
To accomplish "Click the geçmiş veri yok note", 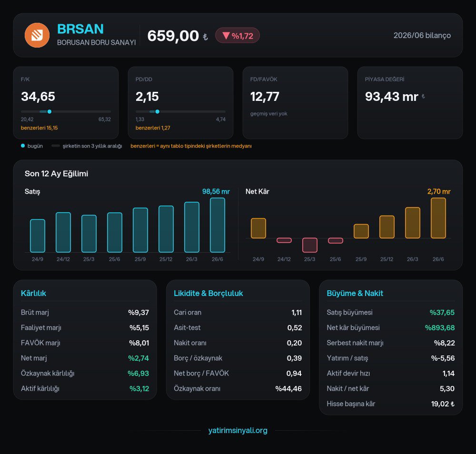I will [x=268, y=113].
